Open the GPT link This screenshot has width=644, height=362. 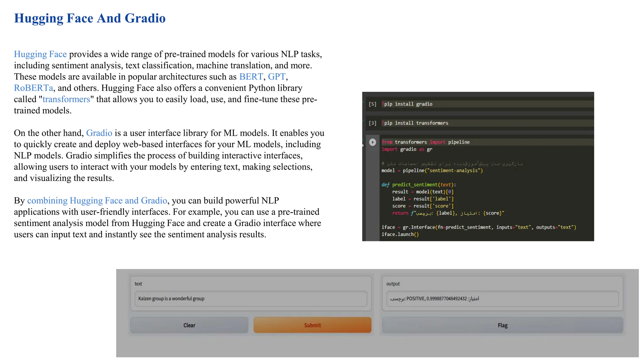(277, 77)
